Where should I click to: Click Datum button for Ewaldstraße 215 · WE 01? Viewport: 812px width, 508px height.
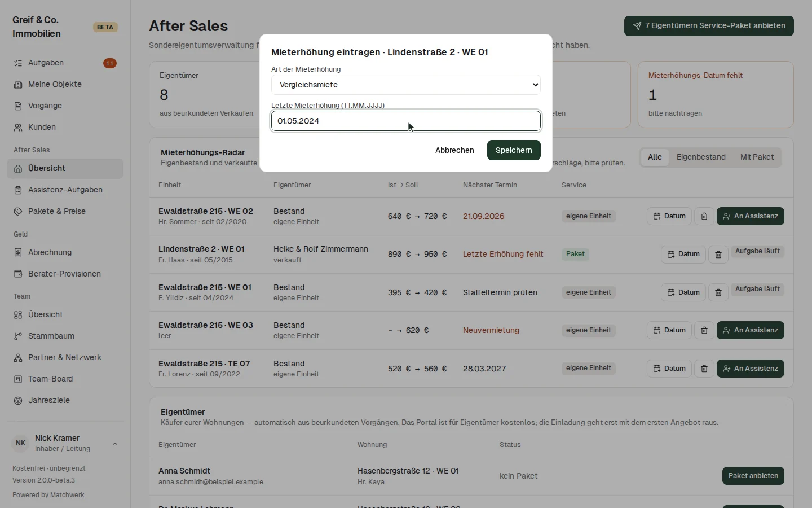[x=683, y=292]
